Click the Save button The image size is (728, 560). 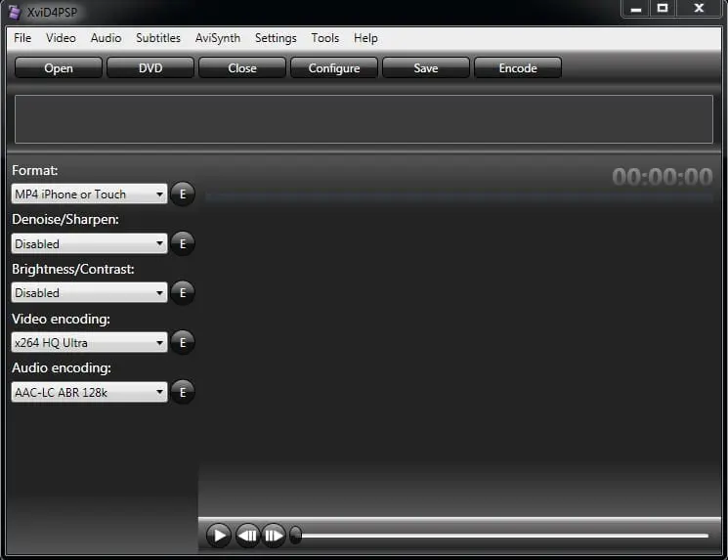click(x=426, y=68)
